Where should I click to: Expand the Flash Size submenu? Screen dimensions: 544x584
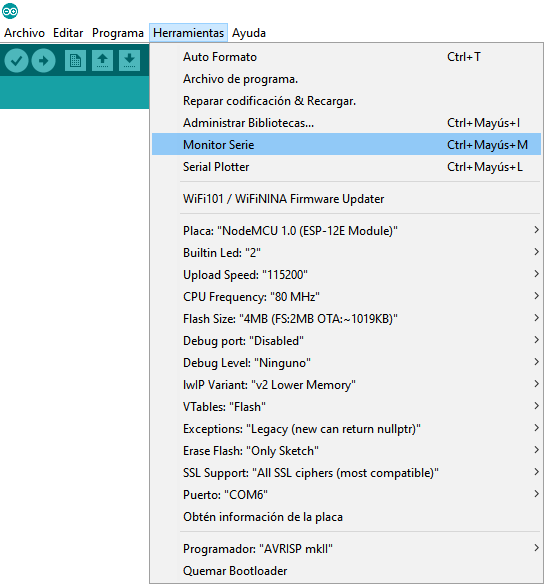pos(346,319)
